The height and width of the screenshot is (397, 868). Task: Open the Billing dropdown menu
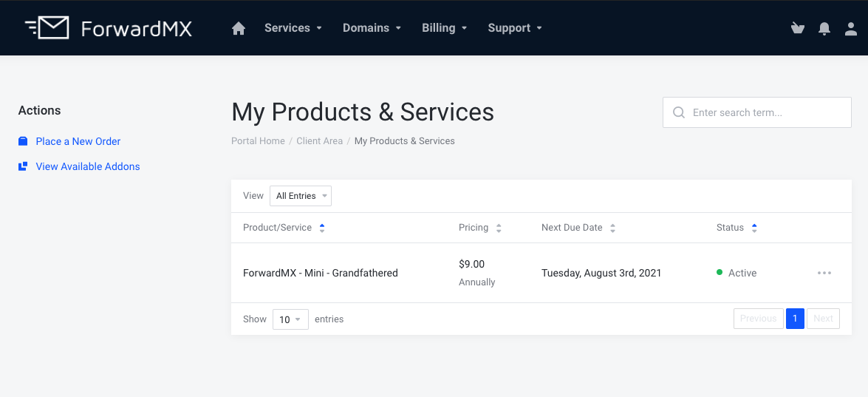pos(444,28)
